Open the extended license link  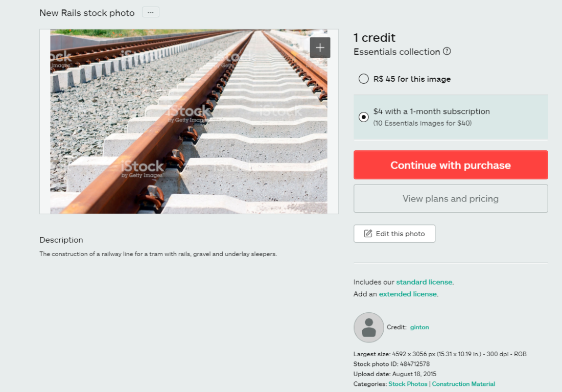(x=408, y=294)
